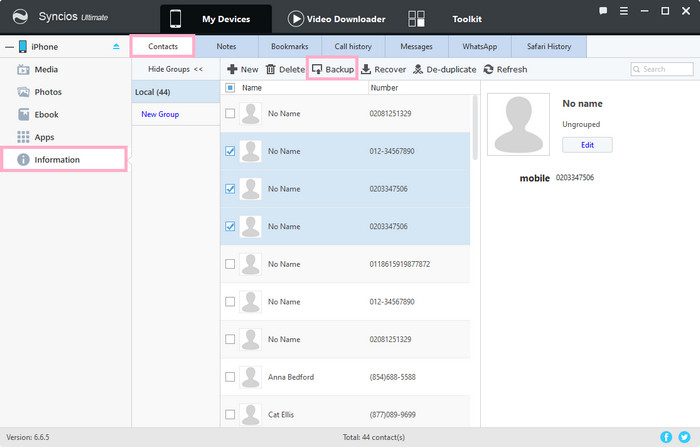Select number (877)089-9699
Image resolution: width=700 pixels, height=447 pixels.
point(392,414)
